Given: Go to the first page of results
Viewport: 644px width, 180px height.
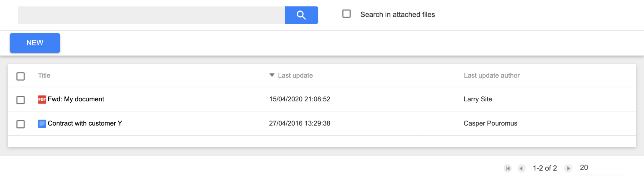Looking at the screenshot, I should [508, 168].
